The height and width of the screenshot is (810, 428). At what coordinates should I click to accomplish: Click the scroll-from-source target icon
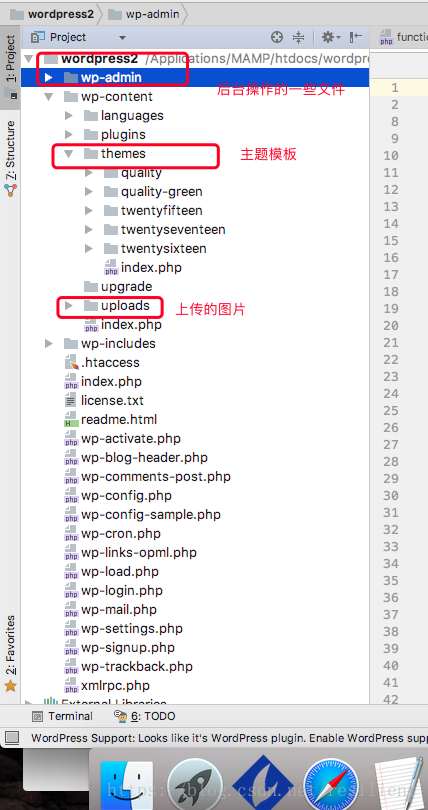pyautogui.click(x=277, y=37)
